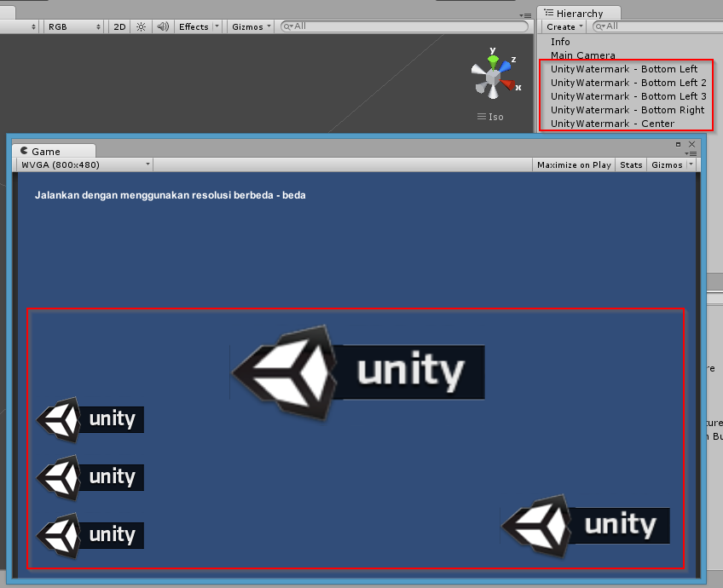Open the Game view Gizmos dropdown

pos(672,164)
